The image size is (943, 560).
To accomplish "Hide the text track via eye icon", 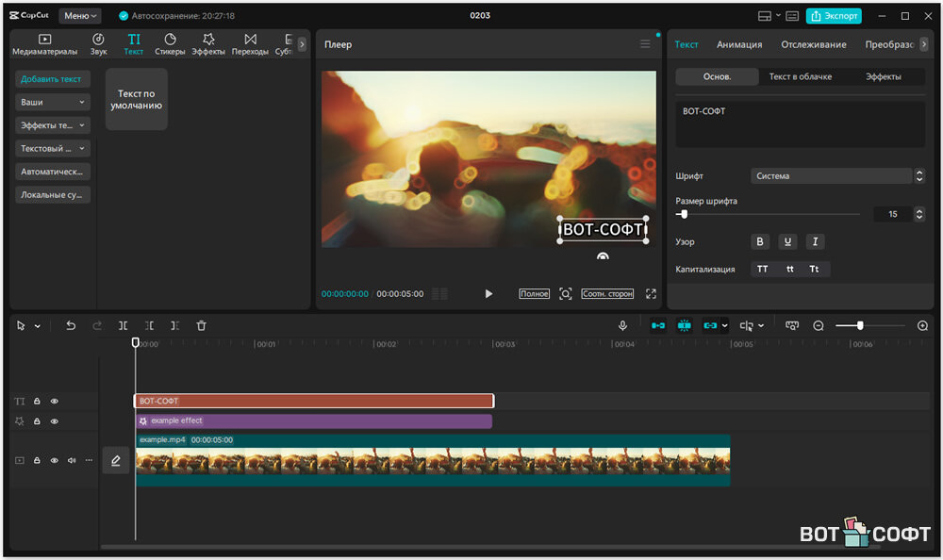I will 55,401.
